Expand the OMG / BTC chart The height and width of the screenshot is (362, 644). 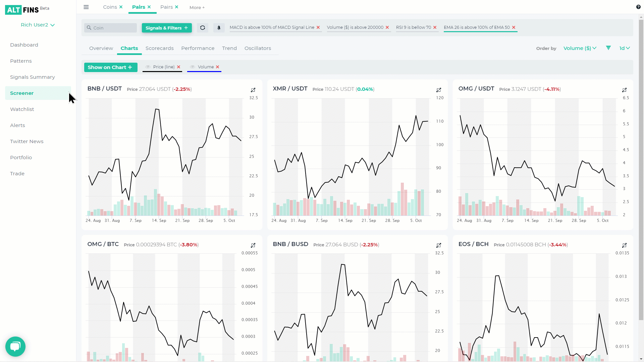tap(253, 245)
